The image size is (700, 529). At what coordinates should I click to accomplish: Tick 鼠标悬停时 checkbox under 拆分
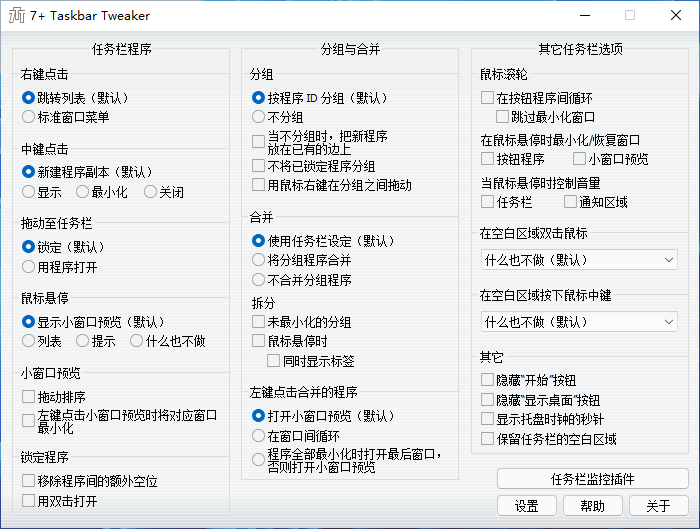[258, 341]
